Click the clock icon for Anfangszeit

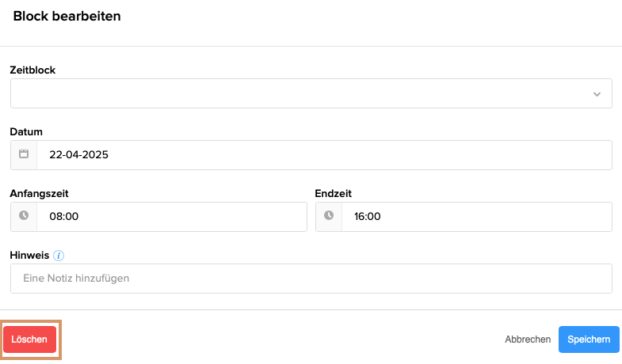[24, 216]
